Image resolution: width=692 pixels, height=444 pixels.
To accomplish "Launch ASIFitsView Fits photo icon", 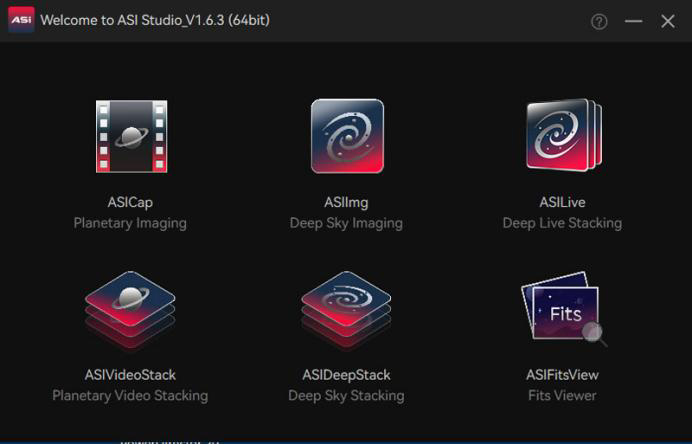I will click(564, 309).
